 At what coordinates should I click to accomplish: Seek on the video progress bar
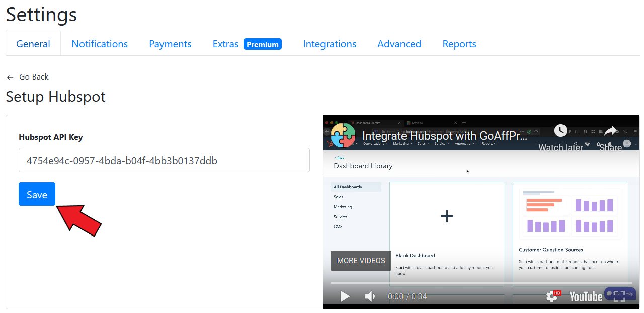tap(481, 283)
